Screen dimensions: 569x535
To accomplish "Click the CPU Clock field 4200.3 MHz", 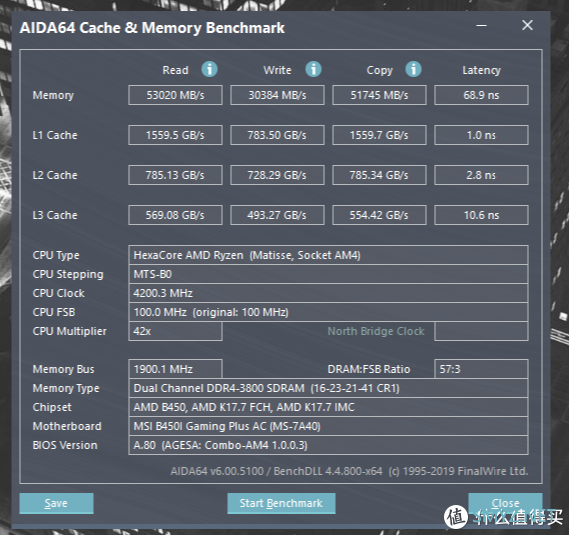I will (x=328, y=293).
